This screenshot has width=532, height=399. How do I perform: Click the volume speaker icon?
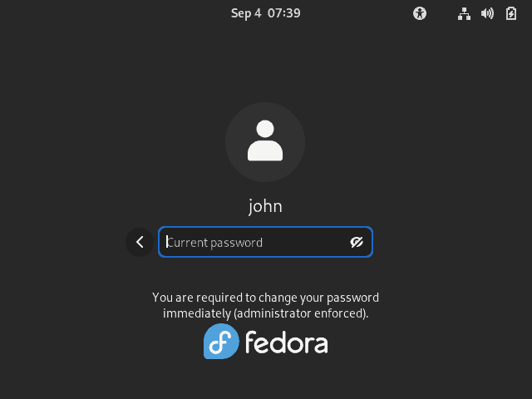click(487, 13)
